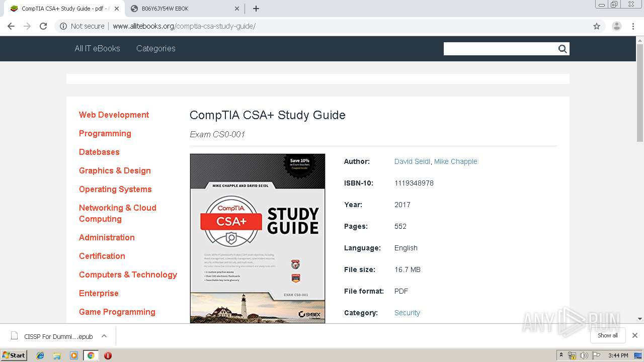Viewport: 644px width, 362px height.
Task: Open the Game Programming category
Action: coord(117,312)
